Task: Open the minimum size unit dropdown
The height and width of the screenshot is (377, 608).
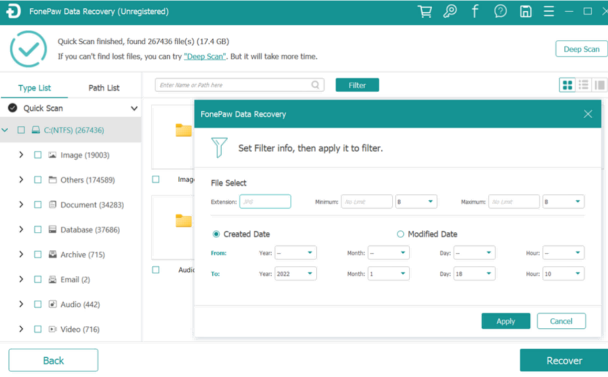Action: pyautogui.click(x=416, y=201)
